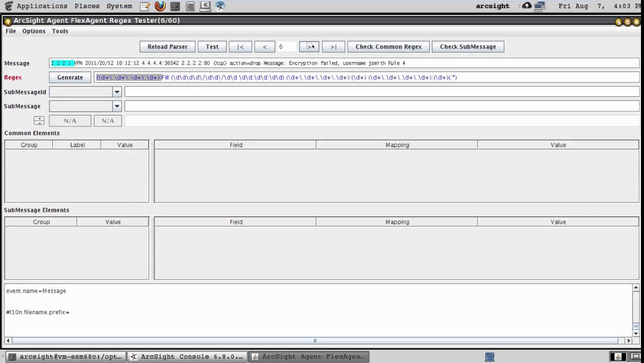The image size is (644, 363).
Task: Click the Label column header in Common Elements
Action: pyautogui.click(x=77, y=145)
